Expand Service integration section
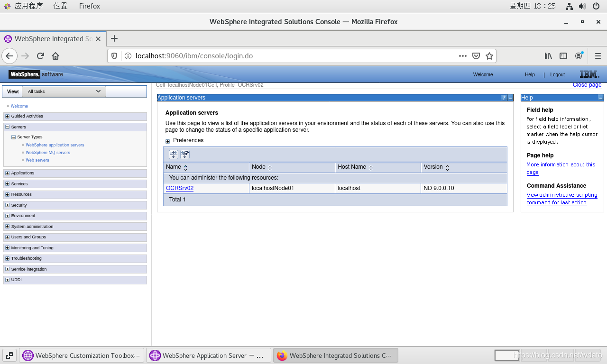Viewport: 607px width, 364px height. [x=7, y=269]
